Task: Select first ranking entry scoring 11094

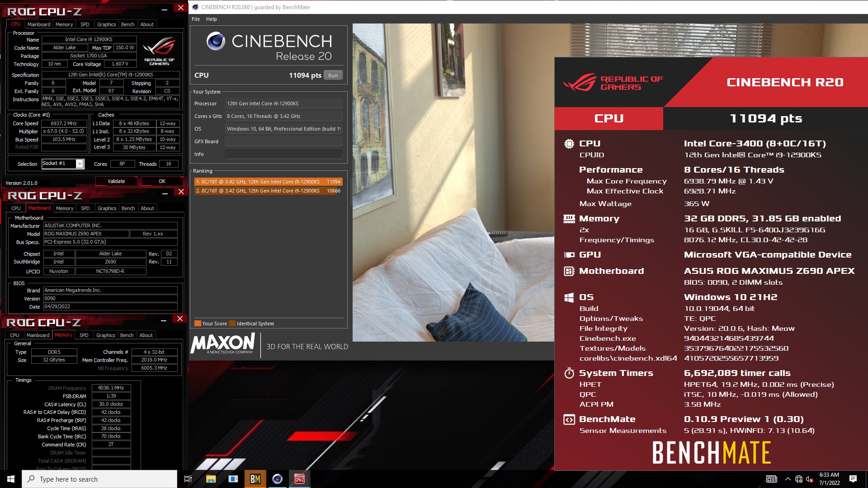Action: [x=268, y=182]
